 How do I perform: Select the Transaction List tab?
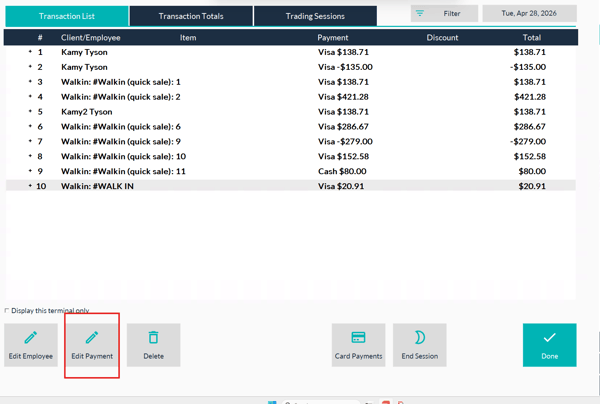pyautogui.click(x=67, y=16)
